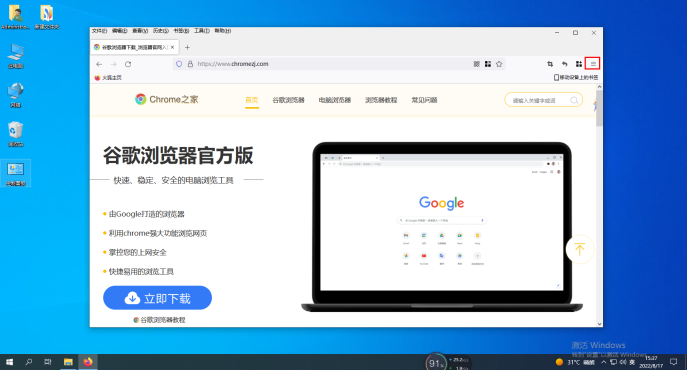Viewport: 687px width, 370px height.
Task: Reload the current page
Action: [x=128, y=64]
